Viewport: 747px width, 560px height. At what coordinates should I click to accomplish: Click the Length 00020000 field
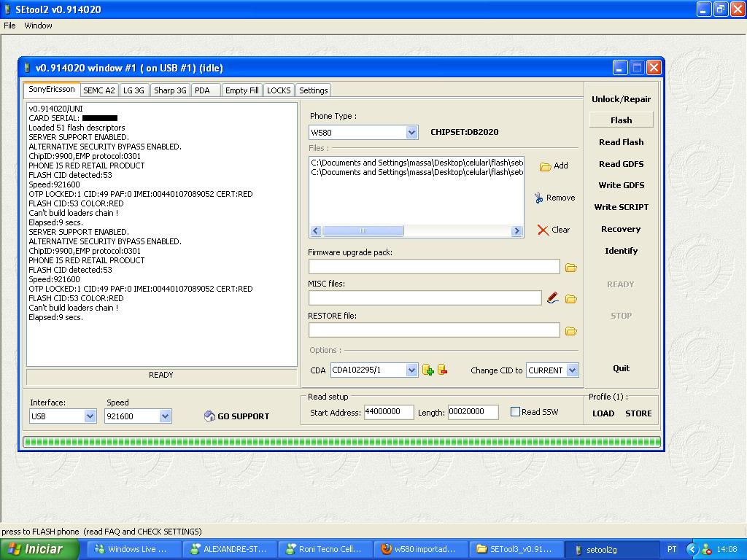pyautogui.click(x=473, y=412)
